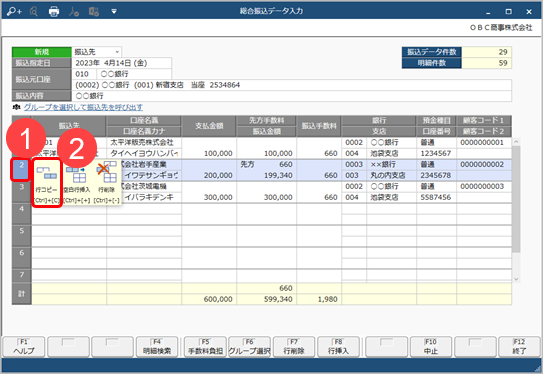Select row header number 4
This screenshot has width=543, height=374.
click(21, 214)
